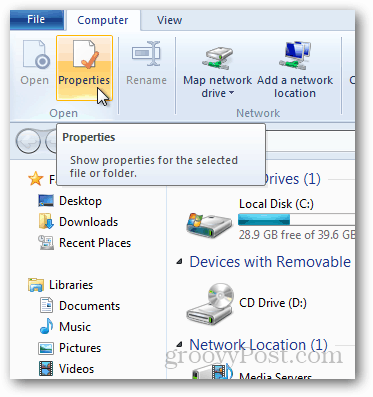Click the Downloads folder icon
Screen dimensions: 373x397
click(46, 222)
